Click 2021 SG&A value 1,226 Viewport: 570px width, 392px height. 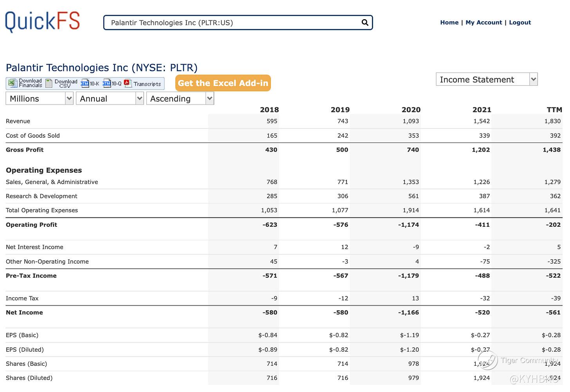(x=482, y=182)
